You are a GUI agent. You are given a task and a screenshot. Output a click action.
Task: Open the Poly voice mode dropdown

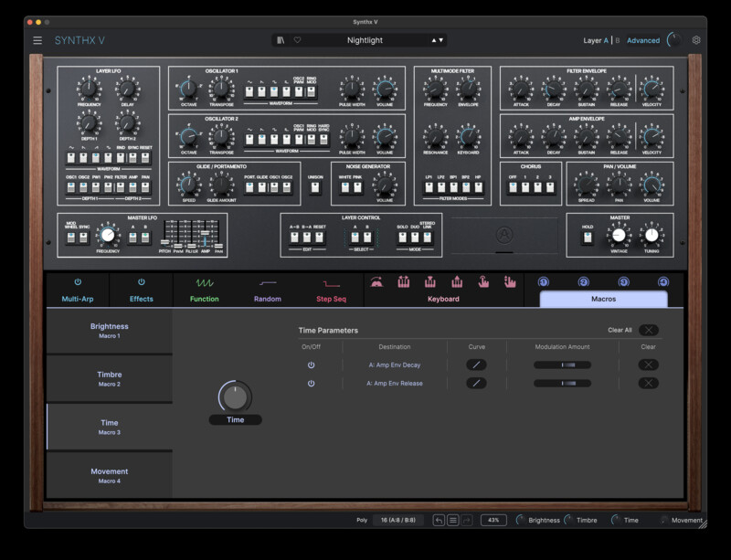click(362, 520)
